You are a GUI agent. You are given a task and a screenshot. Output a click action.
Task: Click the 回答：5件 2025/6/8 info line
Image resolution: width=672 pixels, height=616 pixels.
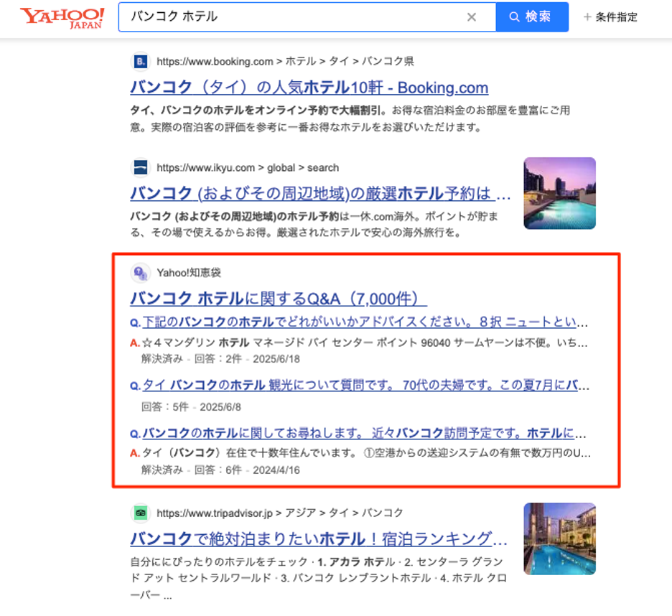(191, 407)
